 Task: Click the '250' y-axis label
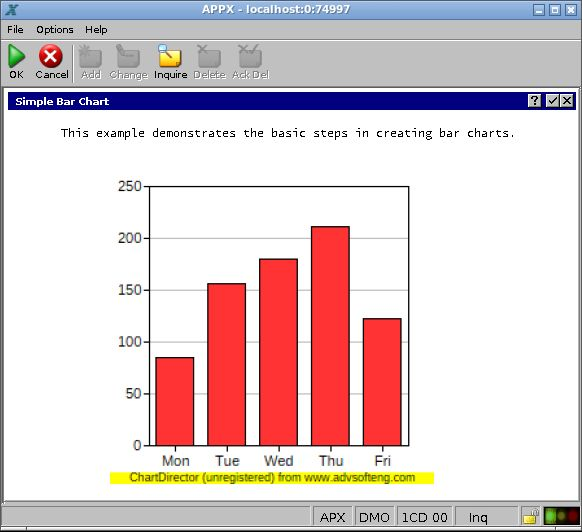[130, 186]
